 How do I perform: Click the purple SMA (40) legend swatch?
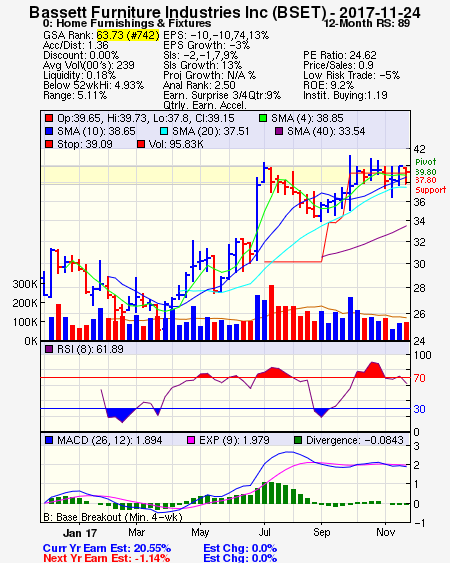[279, 131]
